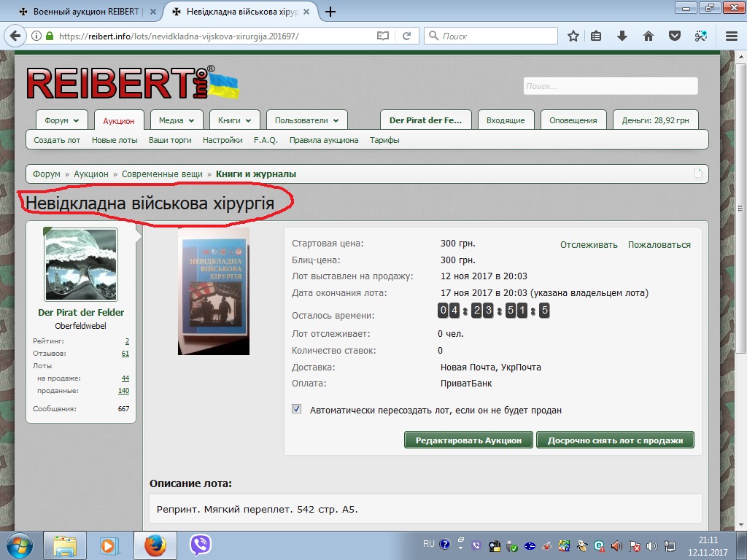This screenshot has width=747, height=560.
Task: Click the Редактировать Аукцион button
Action: (468, 440)
